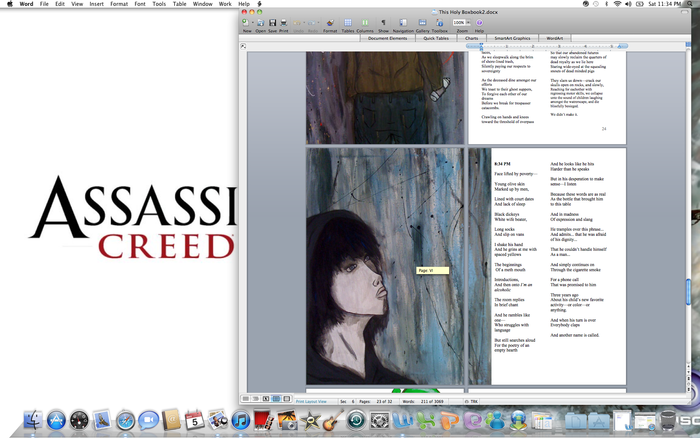
Task: Open Microsoft Excel icon in the Dock
Action: [x=426, y=420]
